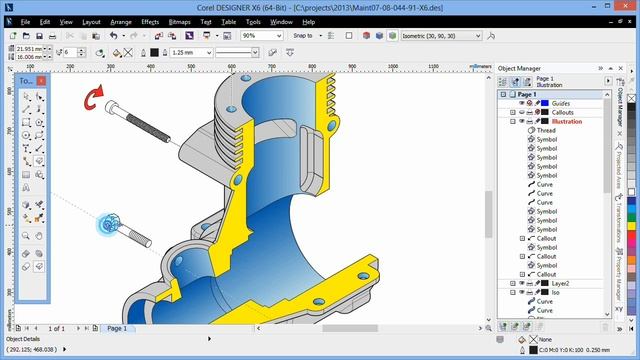The image size is (640, 360).
Task: Toggle the editable pencil icon on Guides layer
Action: (537, 103)
